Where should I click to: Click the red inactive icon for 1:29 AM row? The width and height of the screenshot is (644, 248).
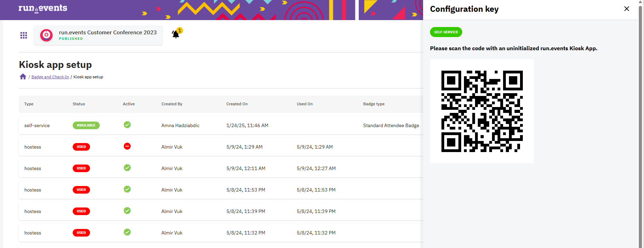click(127, 146)
